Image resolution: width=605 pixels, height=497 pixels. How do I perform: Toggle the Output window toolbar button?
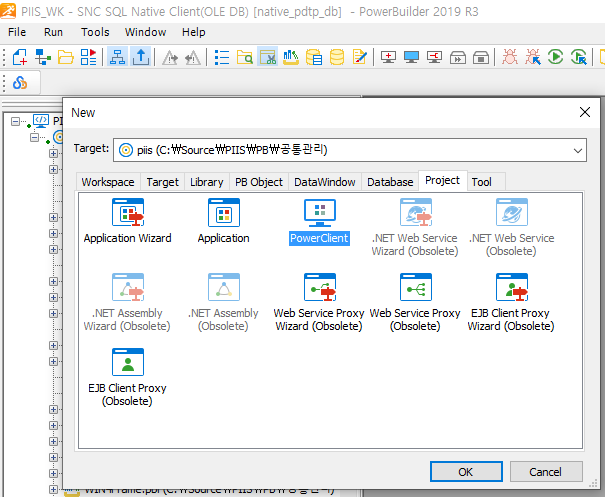click(x=140, y=57)
